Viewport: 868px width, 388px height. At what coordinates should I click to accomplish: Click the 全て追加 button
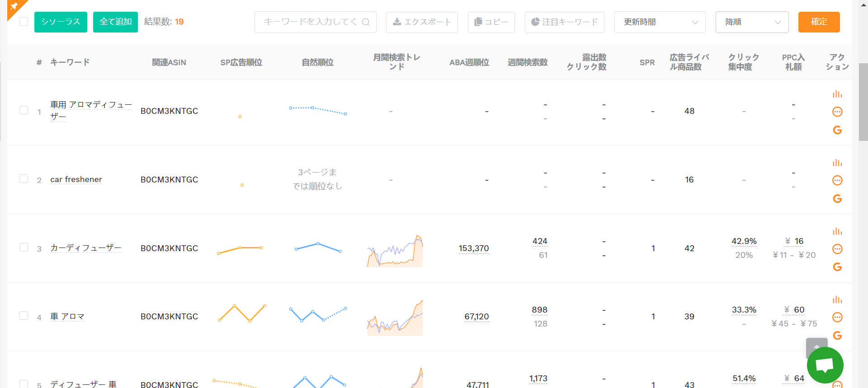[x=115, y=22]
